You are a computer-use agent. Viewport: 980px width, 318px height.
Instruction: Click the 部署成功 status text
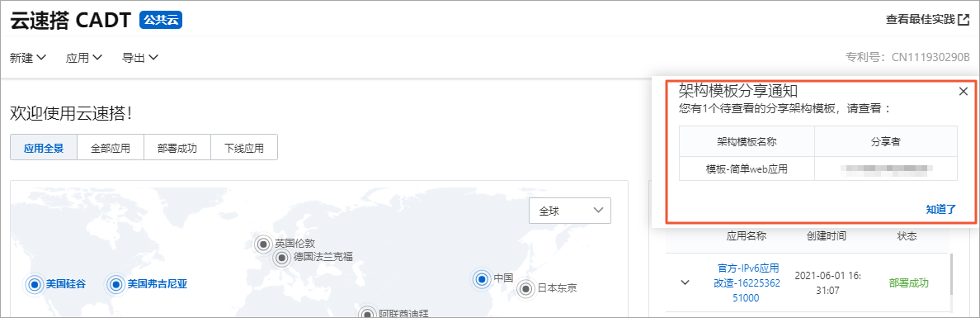pyautogui.click(x=908, y=283)
